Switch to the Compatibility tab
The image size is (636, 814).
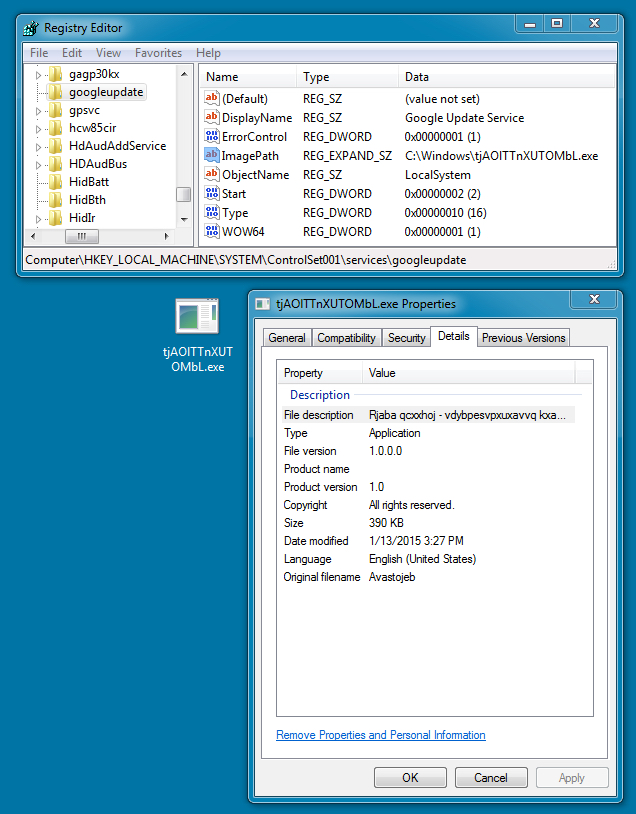[x=346, y=338]
